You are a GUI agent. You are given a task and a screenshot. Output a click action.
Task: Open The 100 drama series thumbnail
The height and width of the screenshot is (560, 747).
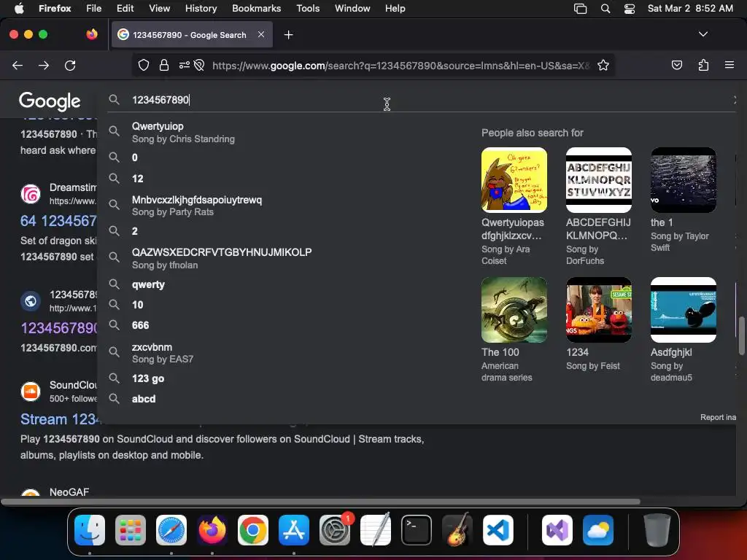point(514,310)
